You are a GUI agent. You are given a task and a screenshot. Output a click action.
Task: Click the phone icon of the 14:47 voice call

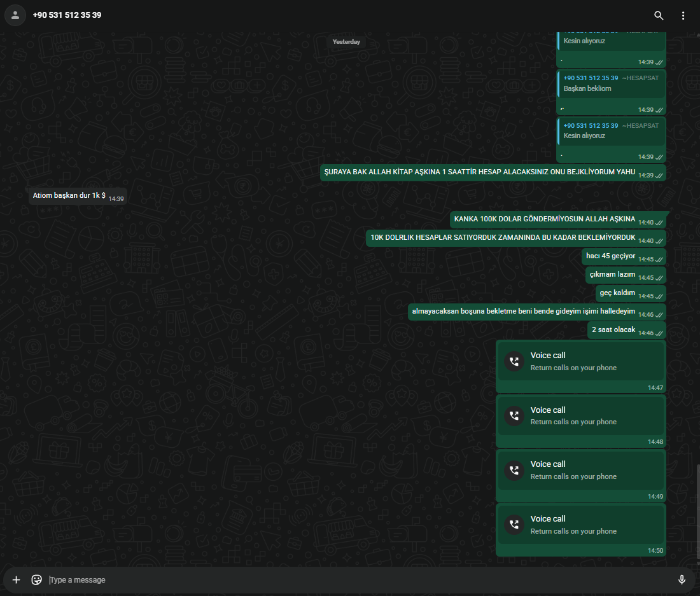(514, 361)
